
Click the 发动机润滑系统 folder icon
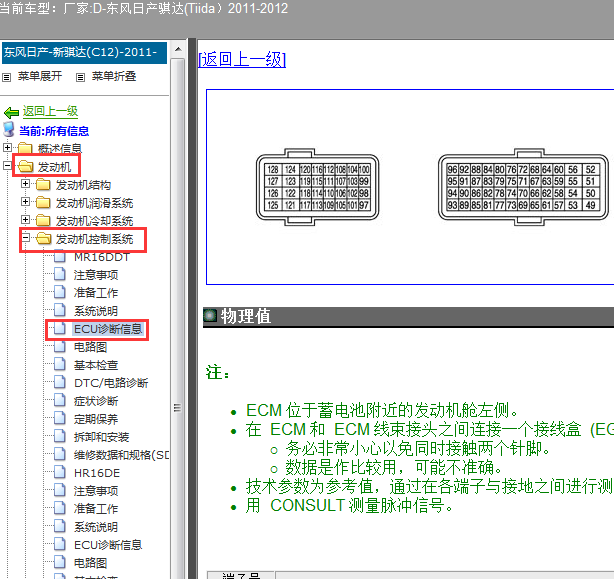[x=43, y=202]
